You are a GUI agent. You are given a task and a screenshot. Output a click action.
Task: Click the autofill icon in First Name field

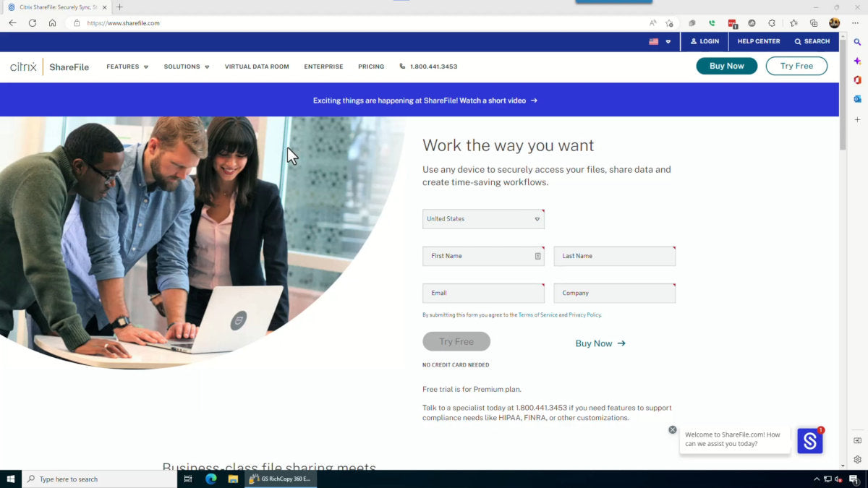tap(537, 256)
